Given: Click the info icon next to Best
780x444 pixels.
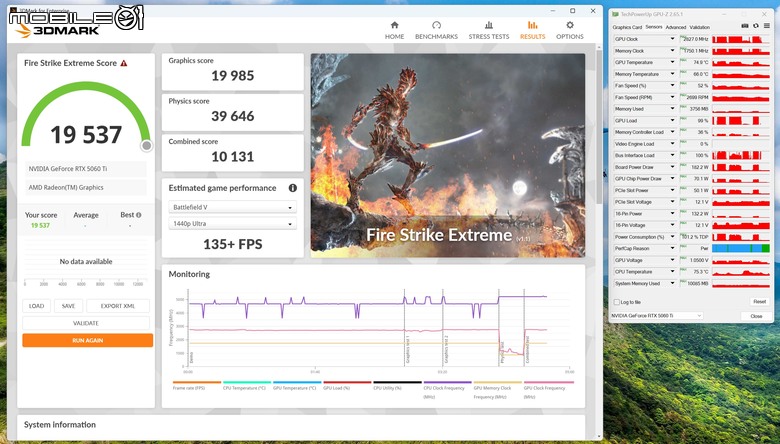Looking at the screenshot, I should point(139,215).
